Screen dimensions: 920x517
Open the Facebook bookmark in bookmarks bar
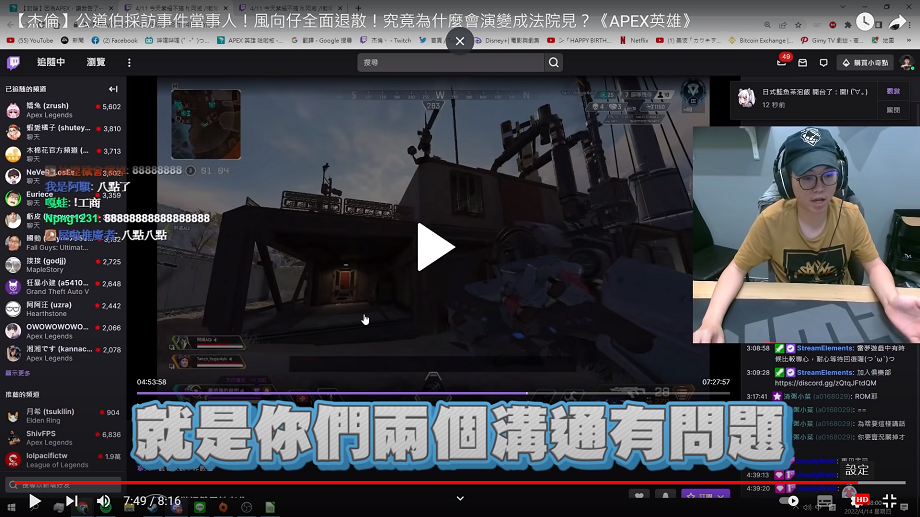pyautogui.click(x=114, y=40)
